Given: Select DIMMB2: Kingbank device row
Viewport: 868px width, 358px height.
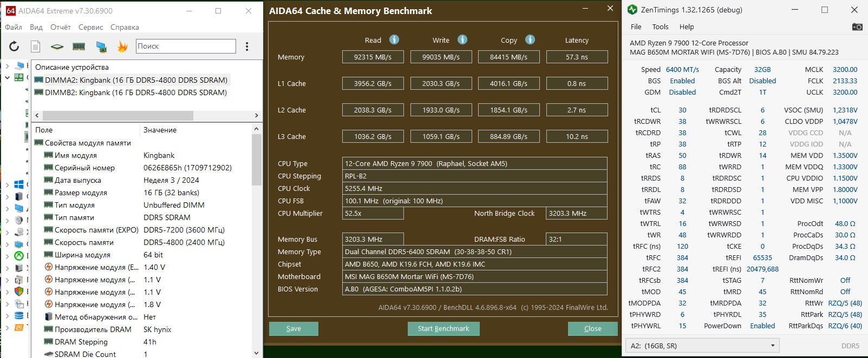Looking at the screenshot, I should click(132, 92).
